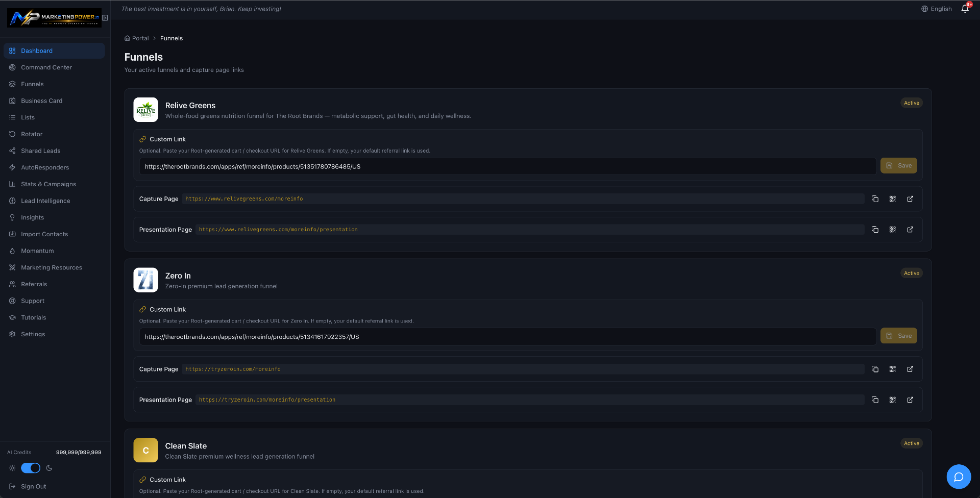The image size is (980, 498).
Task: Show QR code for Relive Greens presentation page
Action: [892, 230]
